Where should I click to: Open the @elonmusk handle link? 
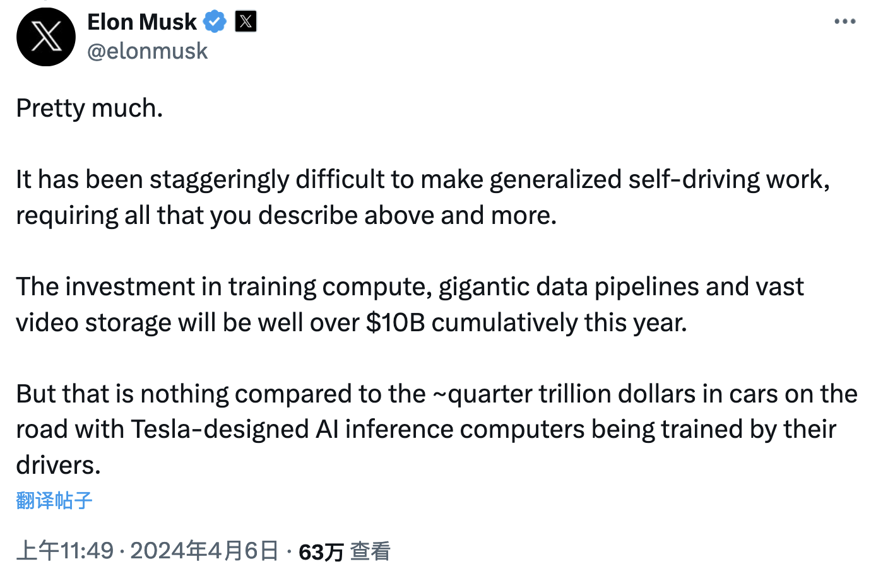[148, 51]
